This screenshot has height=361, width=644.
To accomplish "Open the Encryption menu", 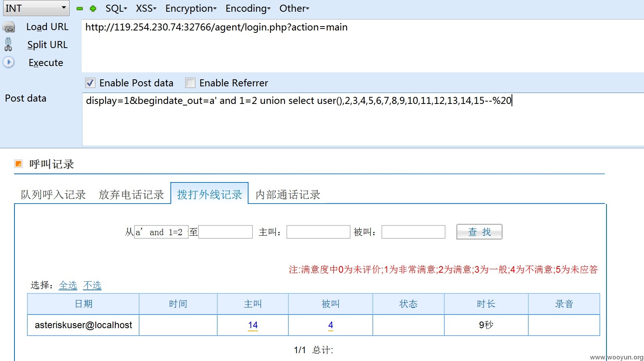I will pos(191,9).
